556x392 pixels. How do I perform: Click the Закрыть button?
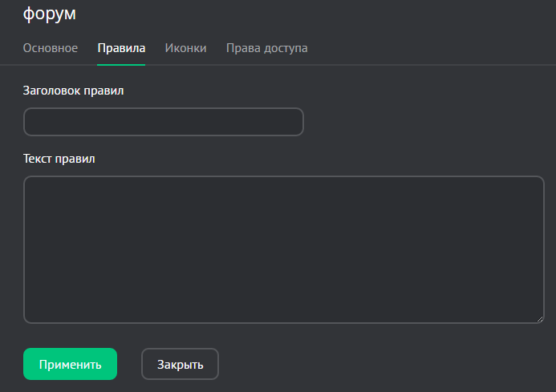[180, 364]
